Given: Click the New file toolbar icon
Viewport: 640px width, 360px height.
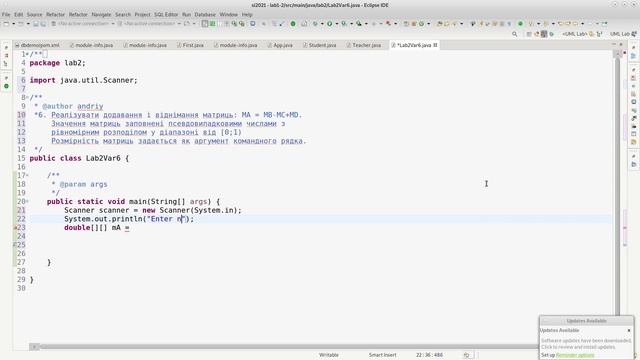Looking at the screenshot, I should pos(6,24).
